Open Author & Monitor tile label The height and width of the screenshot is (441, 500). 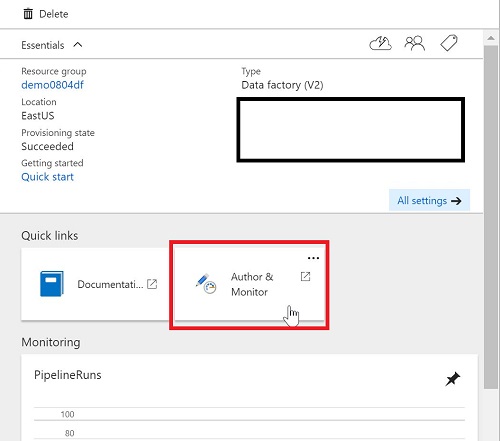coord(252,284)
